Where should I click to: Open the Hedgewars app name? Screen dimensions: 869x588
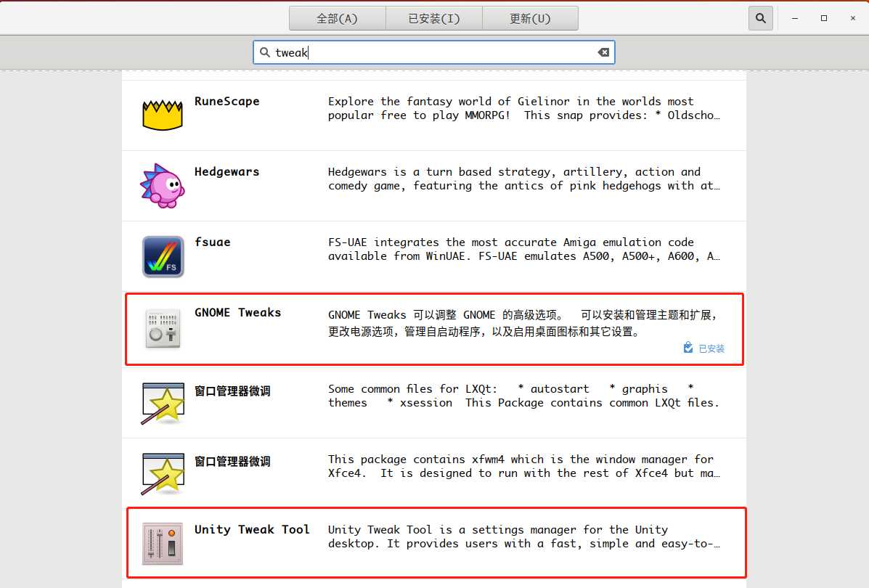tap(227, 172)
